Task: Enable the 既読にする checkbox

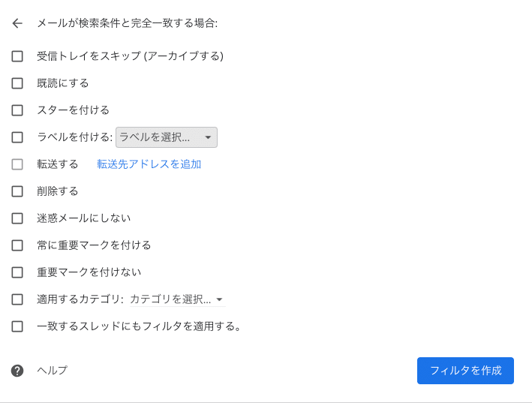Action: point(17,83)
